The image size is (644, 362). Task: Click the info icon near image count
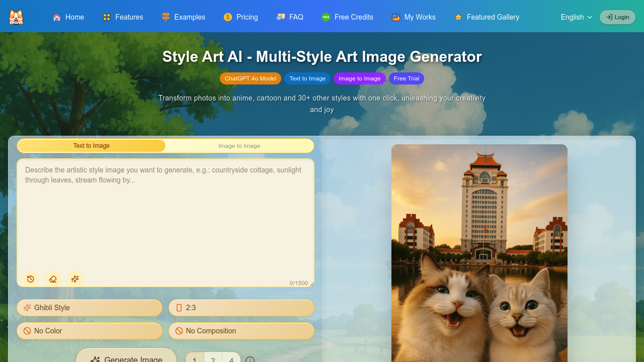(x=250, y=359)
